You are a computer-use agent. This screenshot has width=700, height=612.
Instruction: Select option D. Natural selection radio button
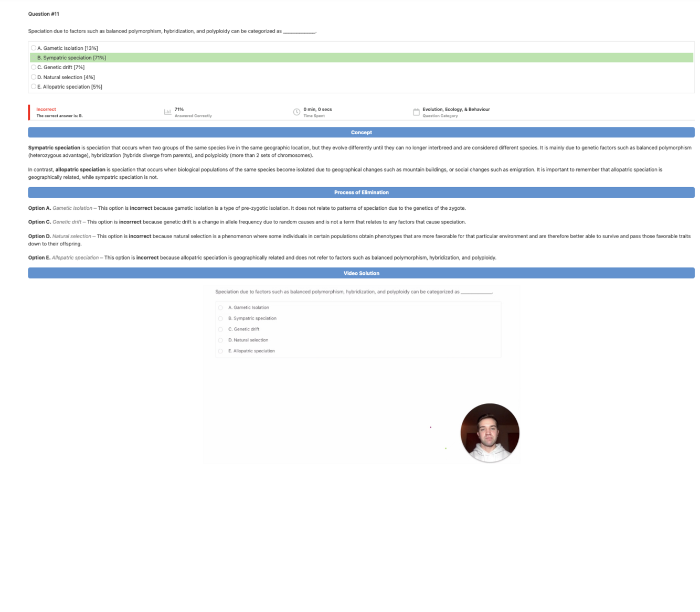pyautogui.click(x=34, y=77)
